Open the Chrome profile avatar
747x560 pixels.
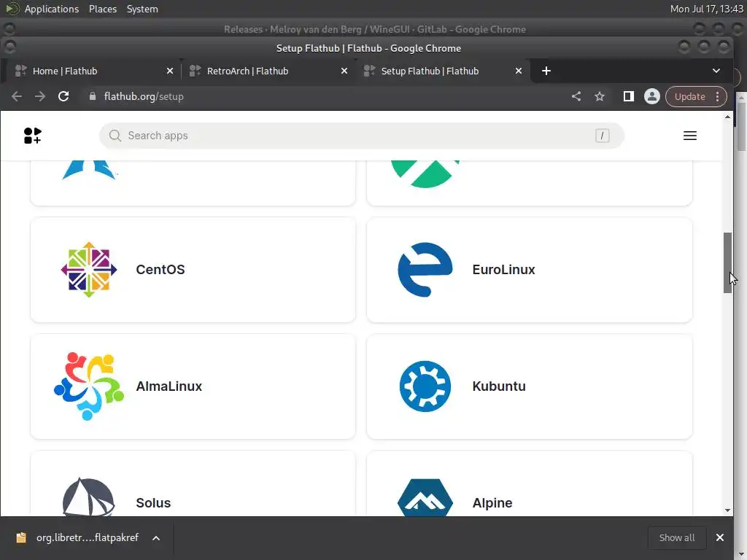click(x=651, y=97)
